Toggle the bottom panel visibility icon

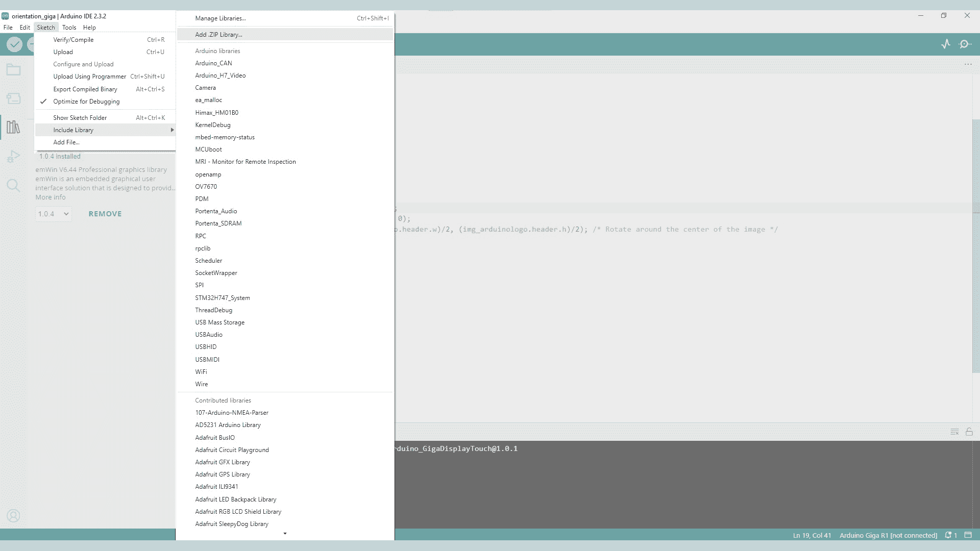(969, 535)
